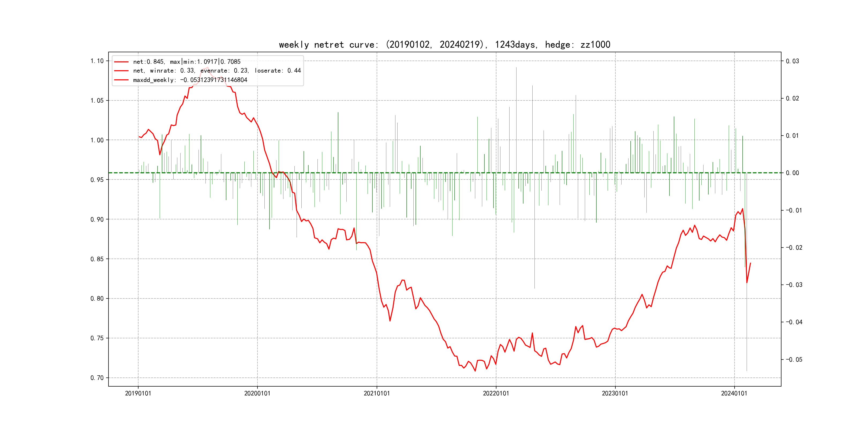The height and width of the screenshot is (434, 868).
Task: Click the -0.03 right axis label
Action: (x=794, y=285)
